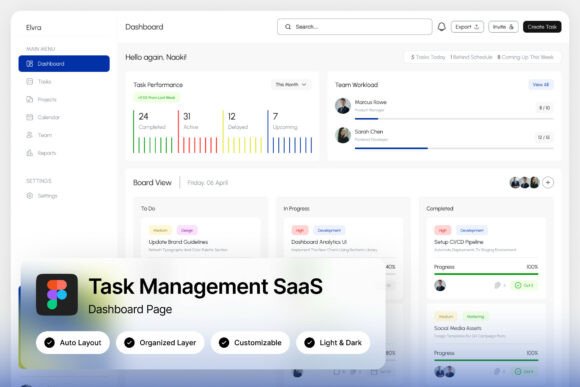The width and height of the screenshot is (580, 387).
Task: Click the Design tag on Update Brand Guidelines
Action: 187,230
